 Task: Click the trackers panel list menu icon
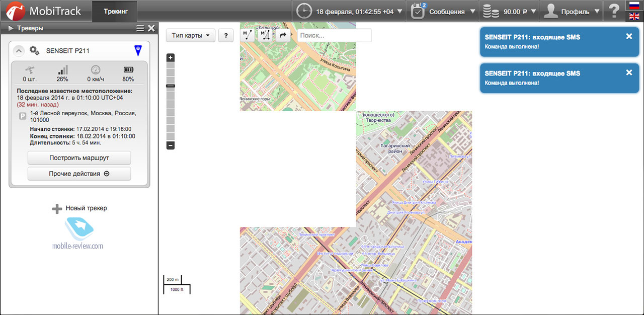[x=140, y=28]
